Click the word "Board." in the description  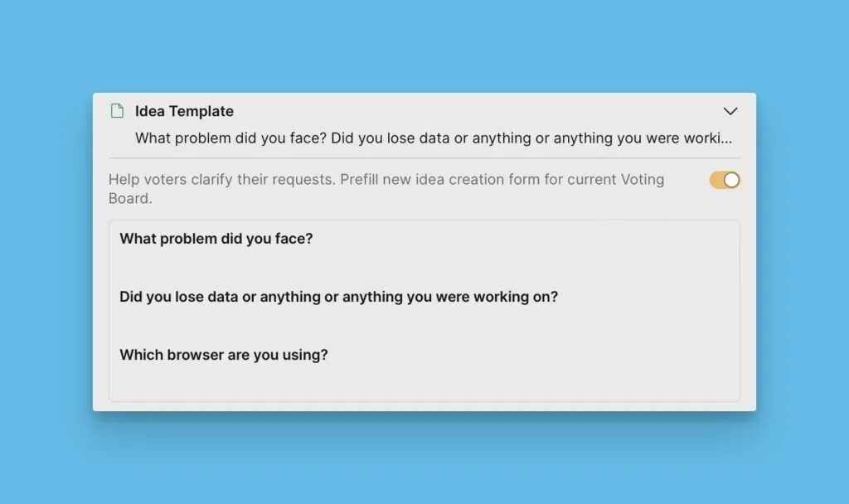tap(129, 199)
